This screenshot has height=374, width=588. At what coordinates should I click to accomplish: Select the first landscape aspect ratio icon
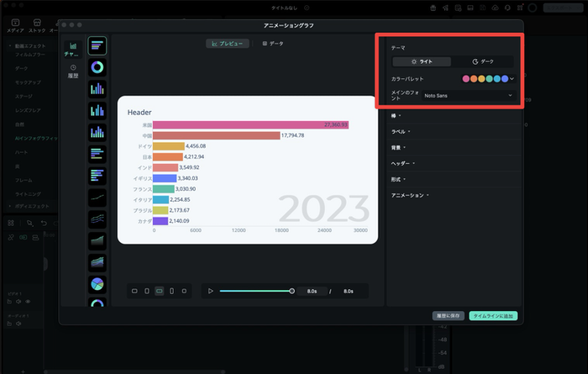[134, 291]
